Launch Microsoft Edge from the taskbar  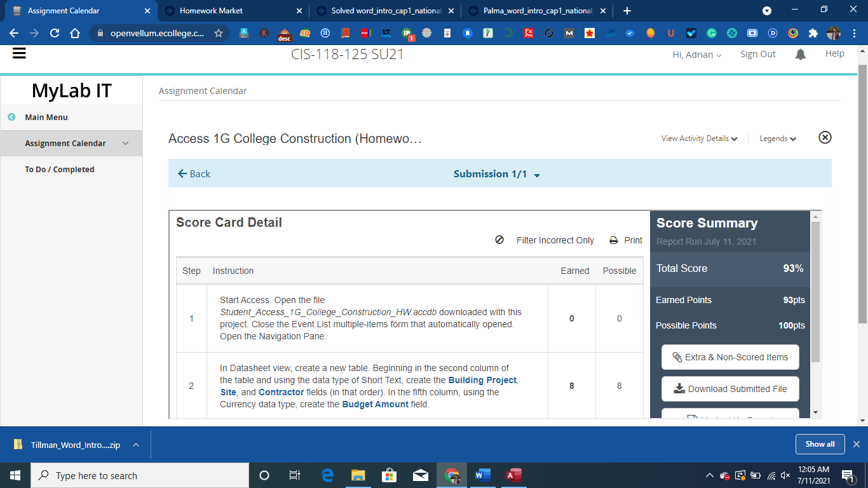(328, 475)
